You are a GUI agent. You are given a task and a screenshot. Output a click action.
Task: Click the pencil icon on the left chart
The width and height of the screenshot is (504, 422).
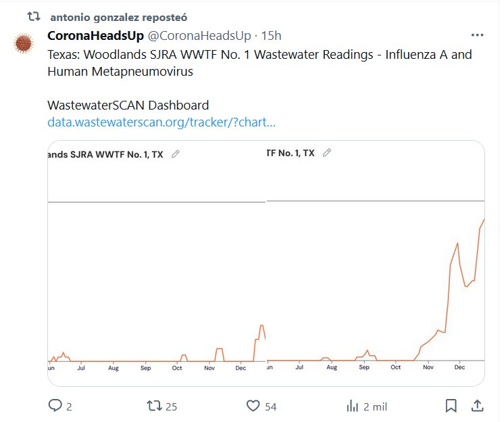176,154
